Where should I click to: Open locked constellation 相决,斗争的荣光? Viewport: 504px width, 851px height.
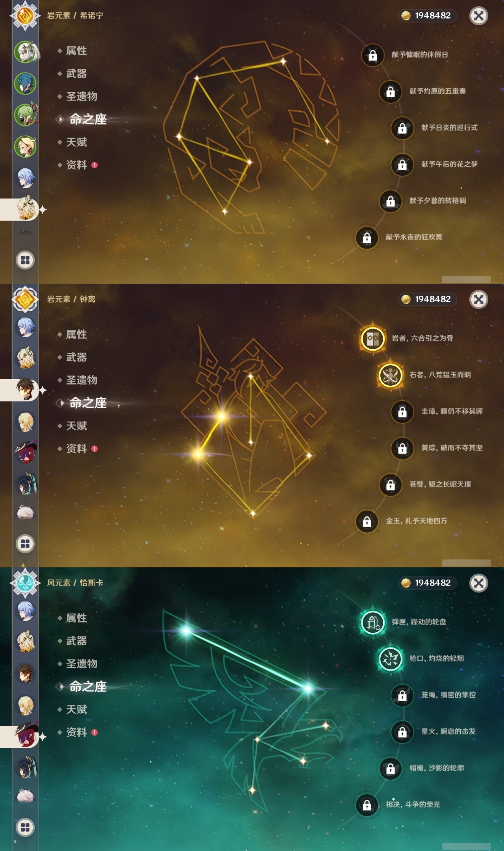click(367, 805)
